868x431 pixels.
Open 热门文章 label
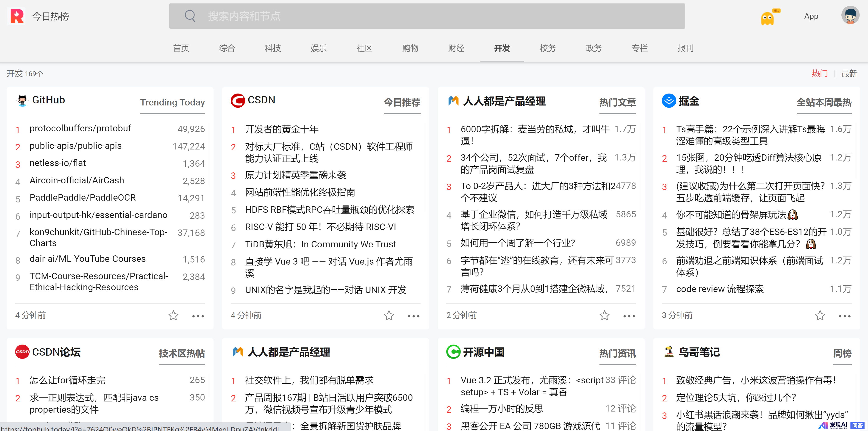click(617, 102)
